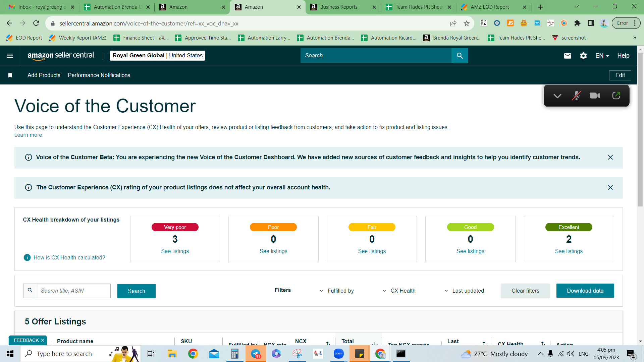644x362 pixels.
Task: Open the Chrome extensions puzzle icon
Action: point(577,23)
